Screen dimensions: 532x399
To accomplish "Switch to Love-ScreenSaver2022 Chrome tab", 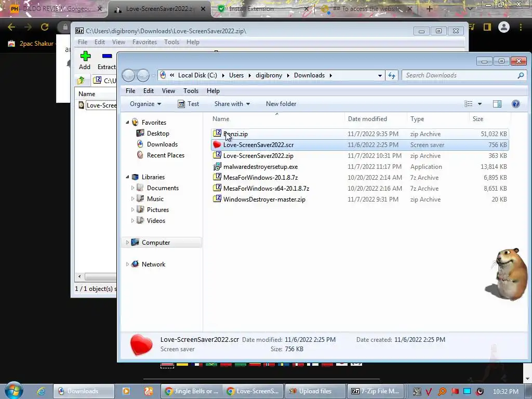I will coord(159,9).
